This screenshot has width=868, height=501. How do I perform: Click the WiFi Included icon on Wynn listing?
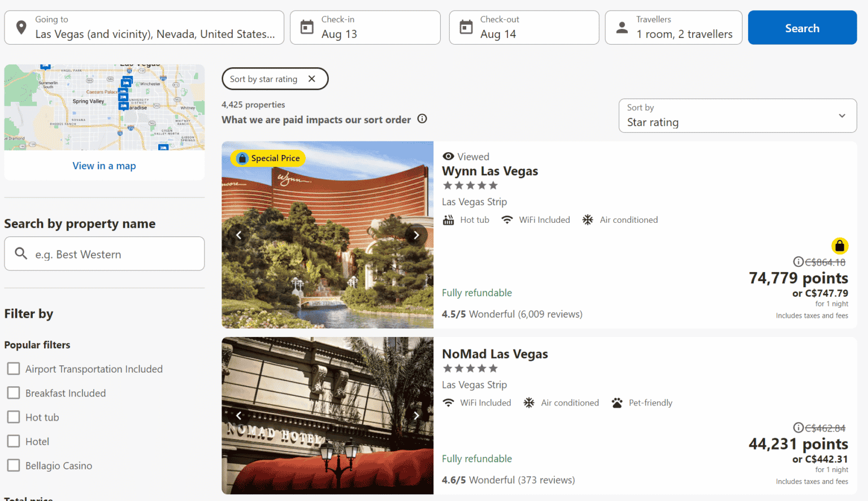click(508, 219)
